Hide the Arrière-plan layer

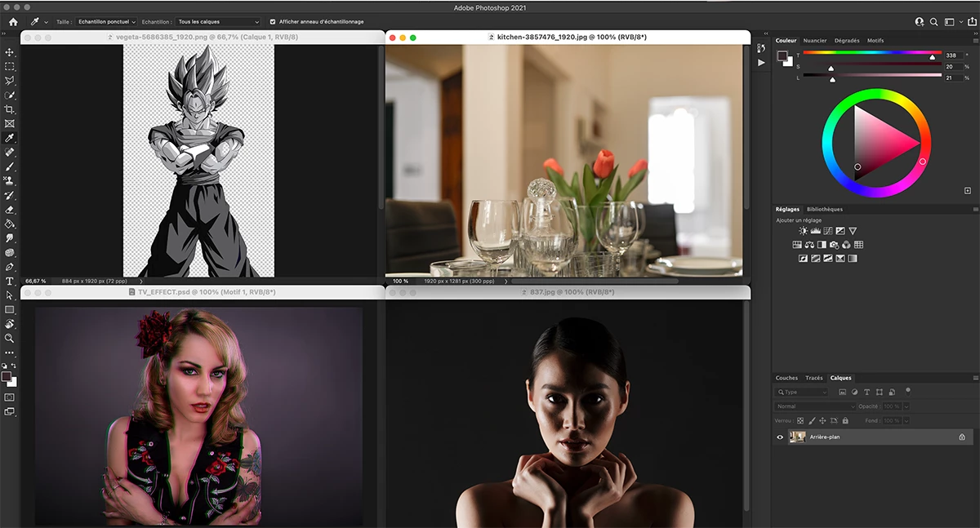pyautogui.click(x=780, y=437)
